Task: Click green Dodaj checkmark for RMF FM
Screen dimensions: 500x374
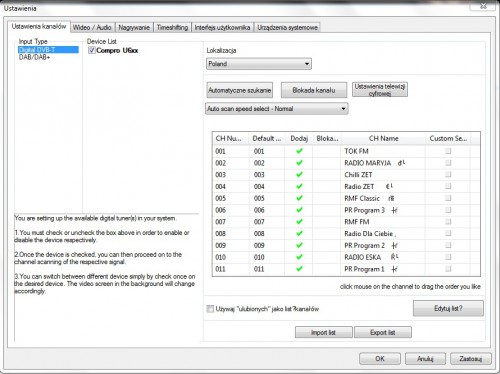Action: 299,221
